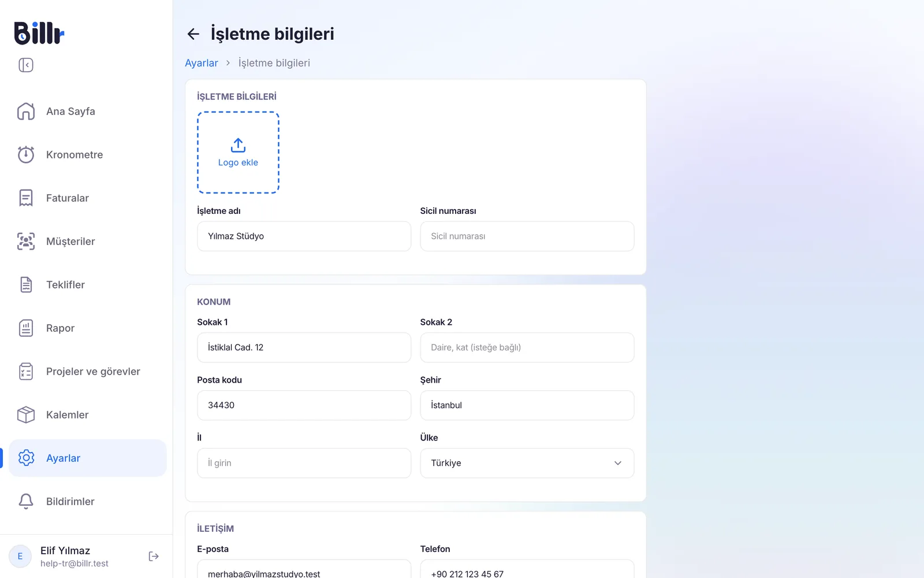
Task: Click the İşletme bilgileri page heading
Action: tap(273, 34)
